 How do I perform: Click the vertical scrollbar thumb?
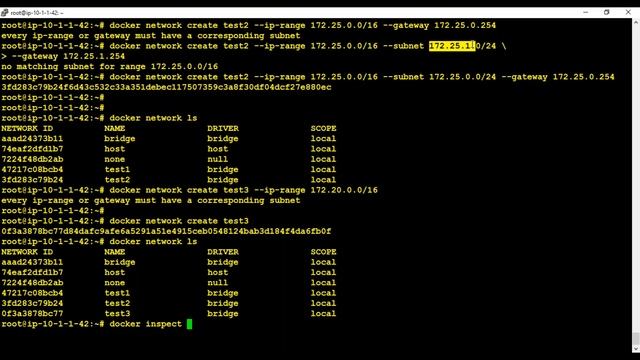[x=636, y=338]
